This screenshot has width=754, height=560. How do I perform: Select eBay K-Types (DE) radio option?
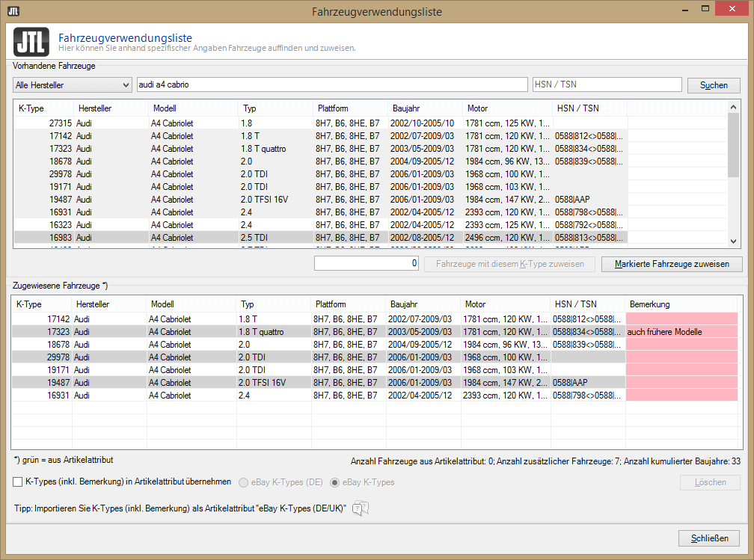point(244,482)
